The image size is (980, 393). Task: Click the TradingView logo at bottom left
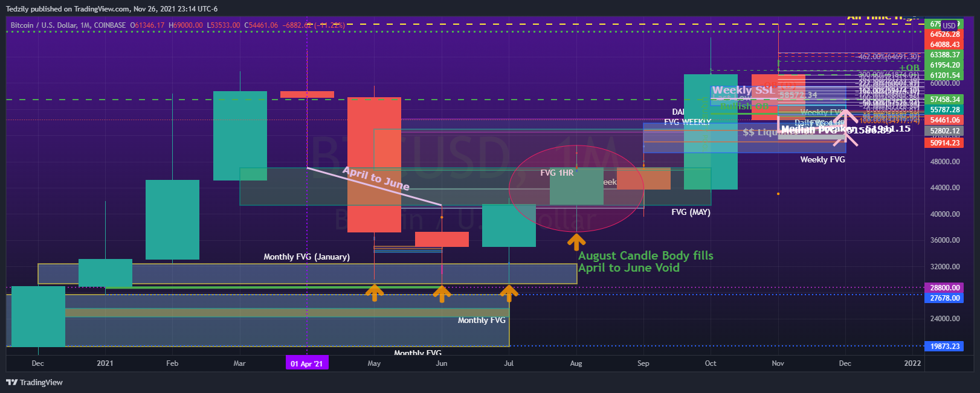(34, 382)
